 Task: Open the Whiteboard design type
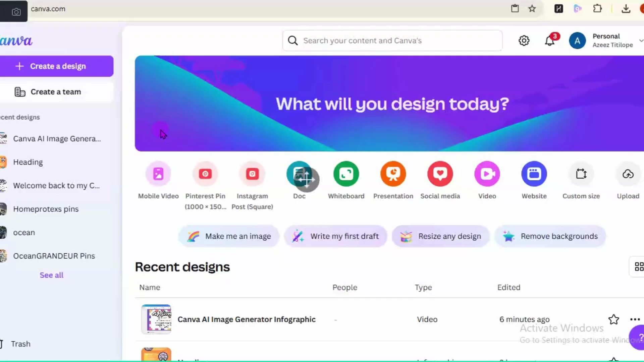coord(346,174)
